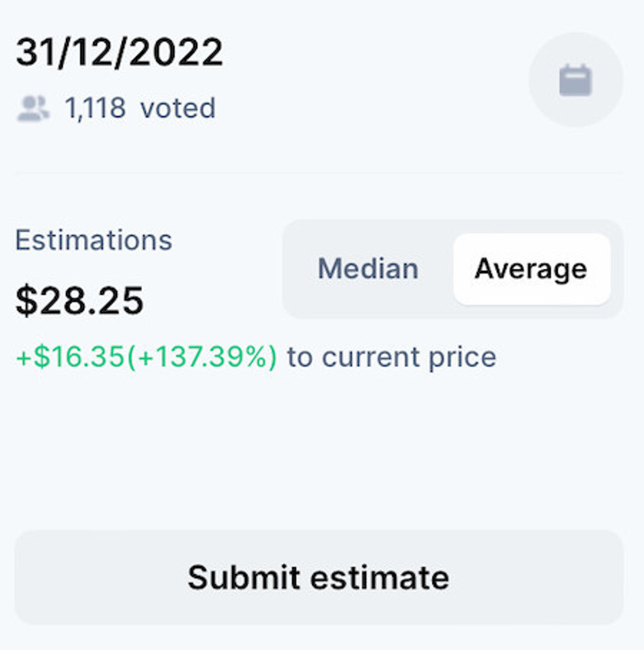This screenshot has width=644, height=650.
Task: Click the 31/12/2022 date heading
Action: (119, 54)
